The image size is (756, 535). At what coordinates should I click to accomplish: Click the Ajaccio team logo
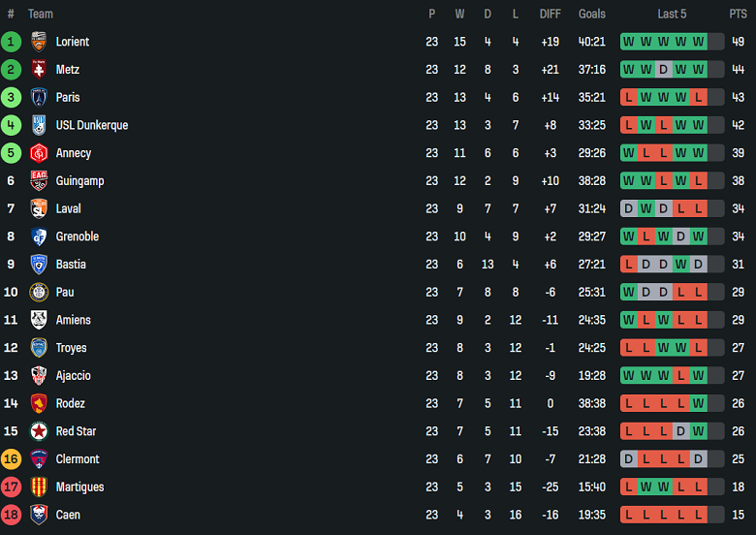tap(39, 376)
